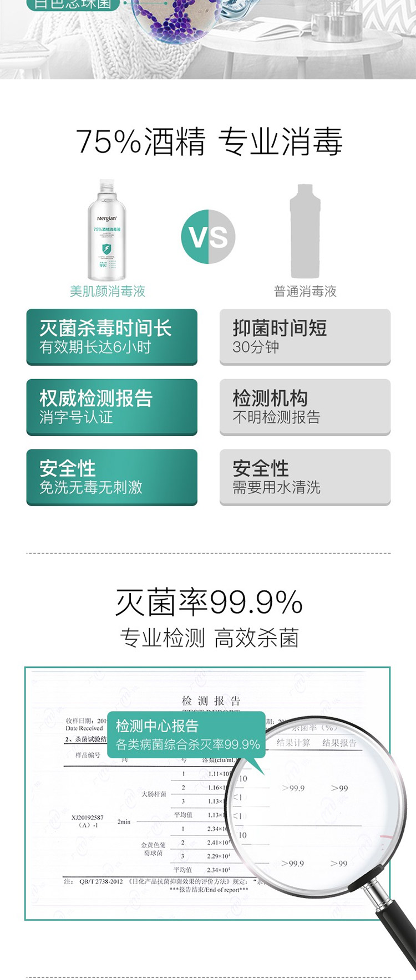The image size is (416, 980).
Task: Click the 检测中心报告 callout bubble
Action: point(187,735)
